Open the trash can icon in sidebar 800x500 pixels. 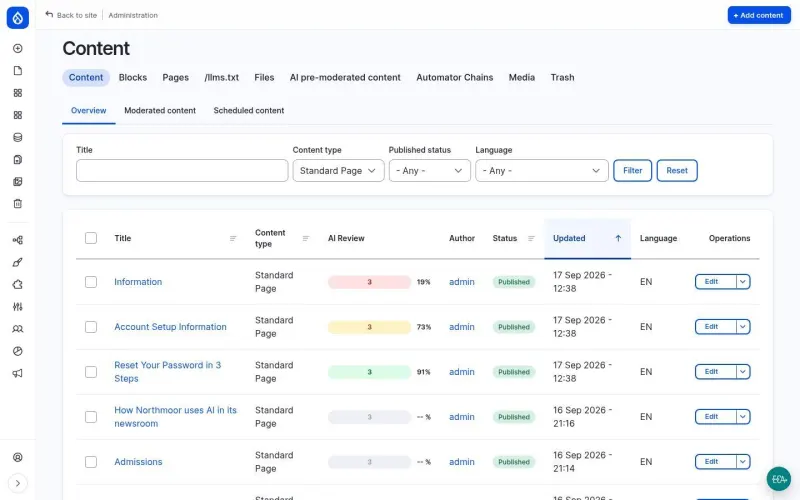pos(18,204)
